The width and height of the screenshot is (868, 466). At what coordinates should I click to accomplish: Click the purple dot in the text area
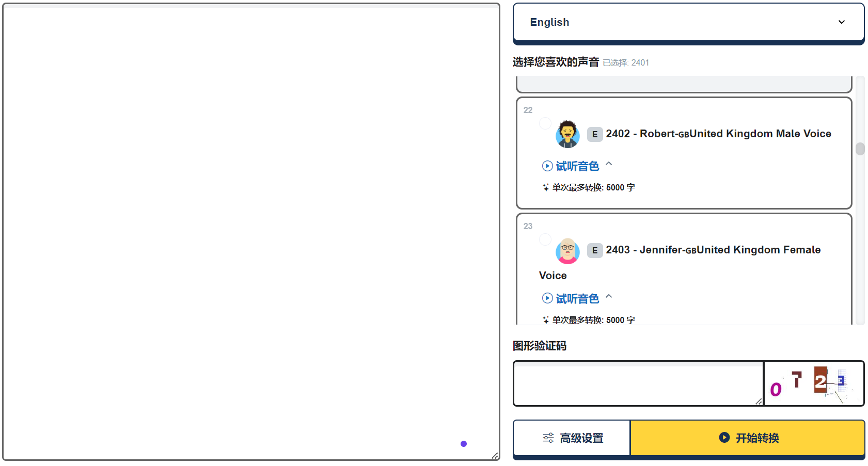point(463,444)
